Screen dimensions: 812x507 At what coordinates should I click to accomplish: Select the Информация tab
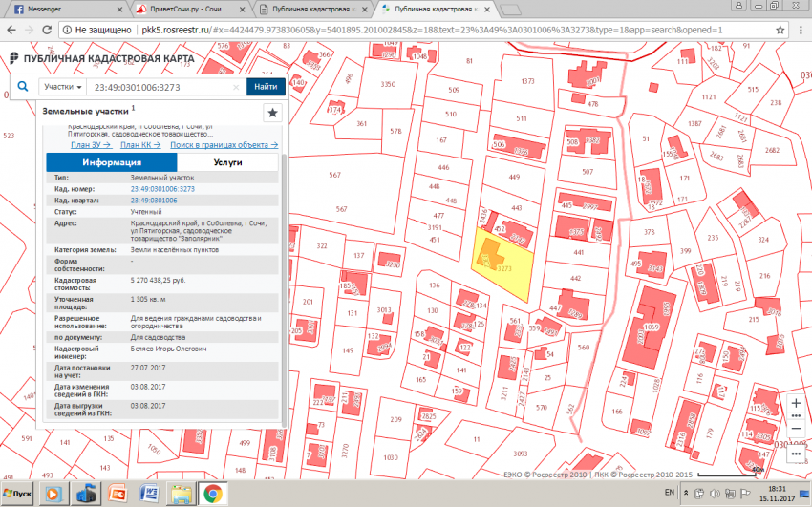[x=112, y=163]
